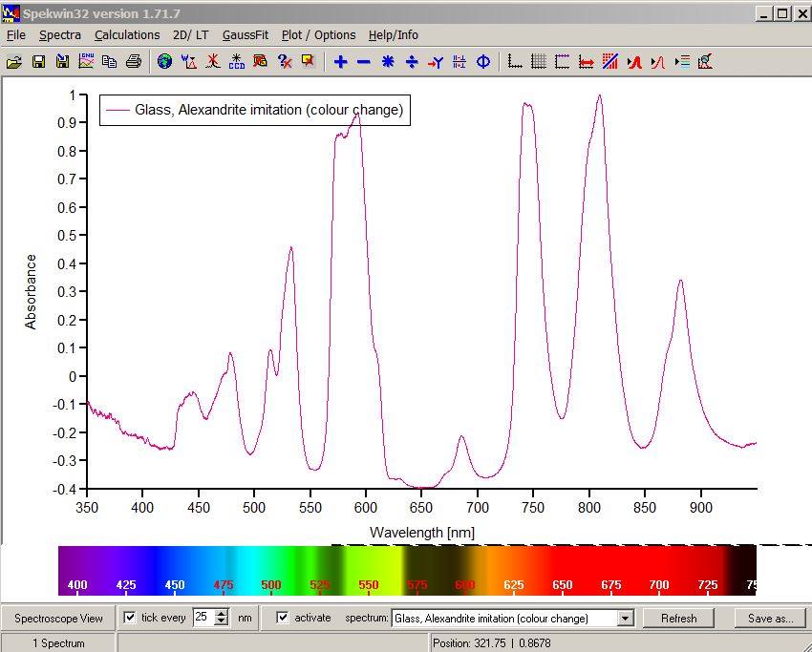Click the down arrow of the nm stepper

(x=222, y=621)
